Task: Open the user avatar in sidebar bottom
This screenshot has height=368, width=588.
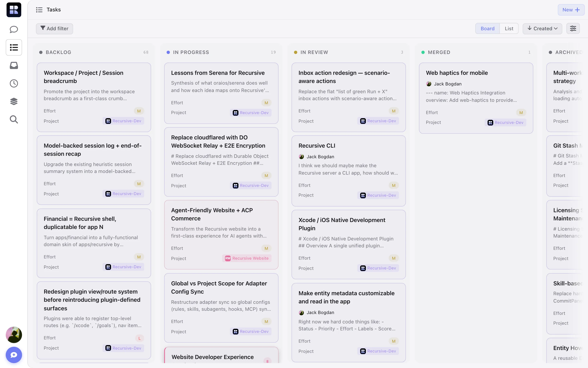Action: point(14,335)
